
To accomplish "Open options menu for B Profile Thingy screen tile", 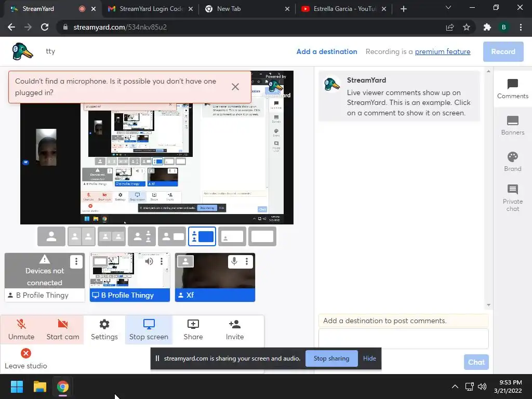I will point(162,261).
